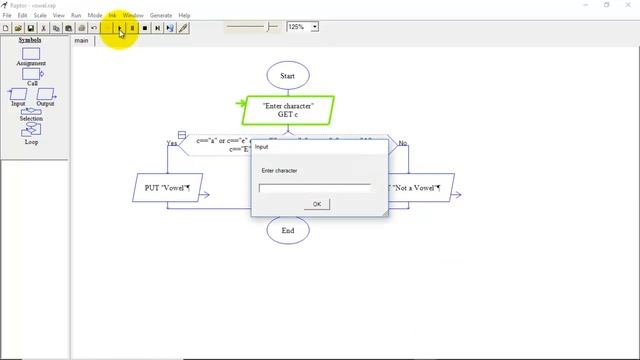Open the Help menu

click(184, 15)
